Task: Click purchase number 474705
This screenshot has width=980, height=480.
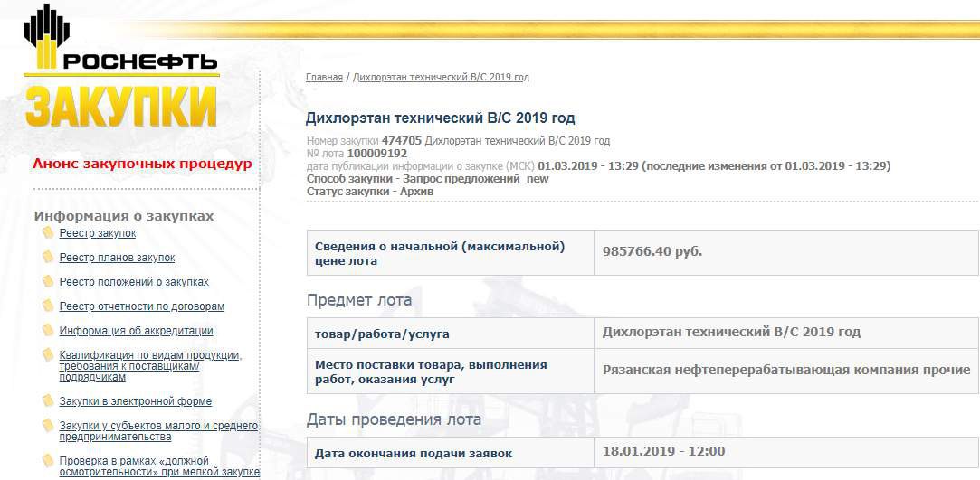Action: [x=402, y=141]
